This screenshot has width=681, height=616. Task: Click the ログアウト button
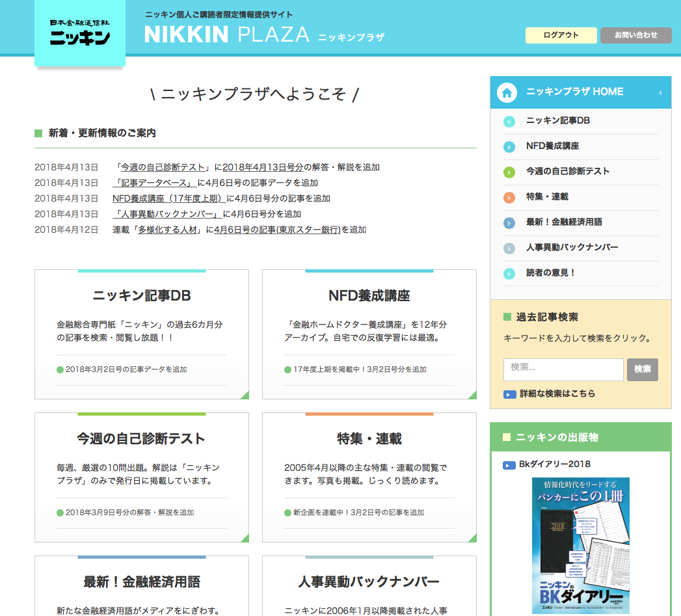click(561, 35)
